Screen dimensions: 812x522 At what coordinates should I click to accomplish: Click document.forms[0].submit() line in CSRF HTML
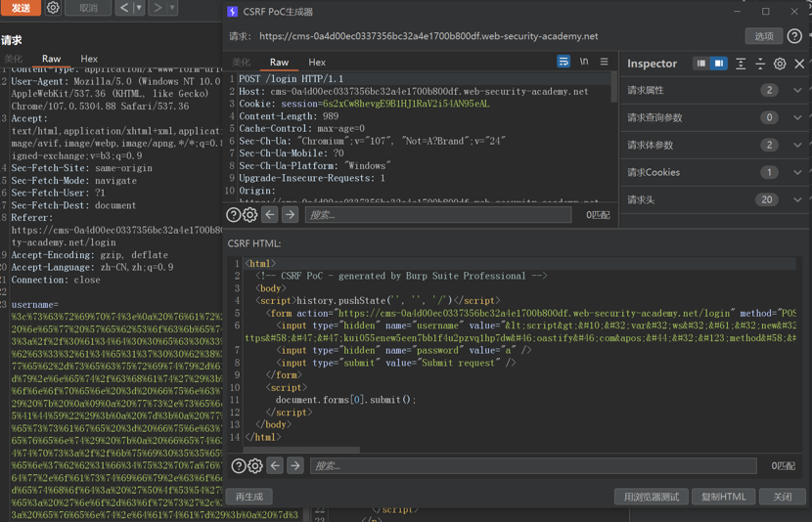coord(346,400)
